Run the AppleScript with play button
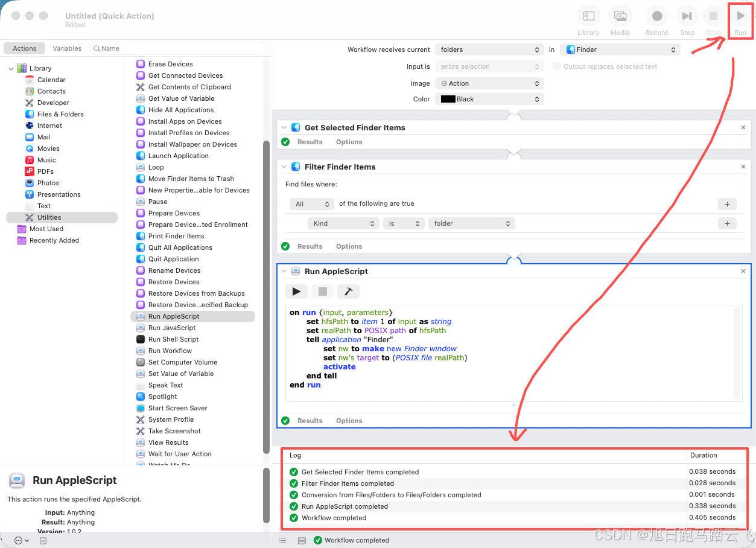Screen dimensions: 756x548 click(x=296, y=292)
